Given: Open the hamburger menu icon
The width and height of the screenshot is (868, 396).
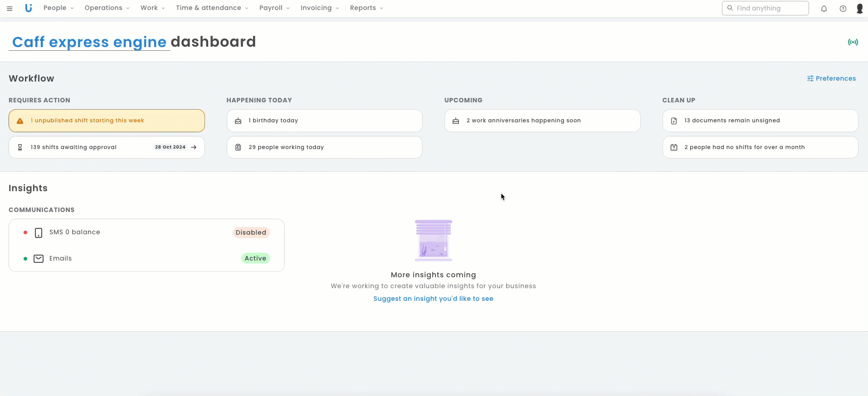Looking at the screenshot, I should pyautogui.click(x=10, y=8).
